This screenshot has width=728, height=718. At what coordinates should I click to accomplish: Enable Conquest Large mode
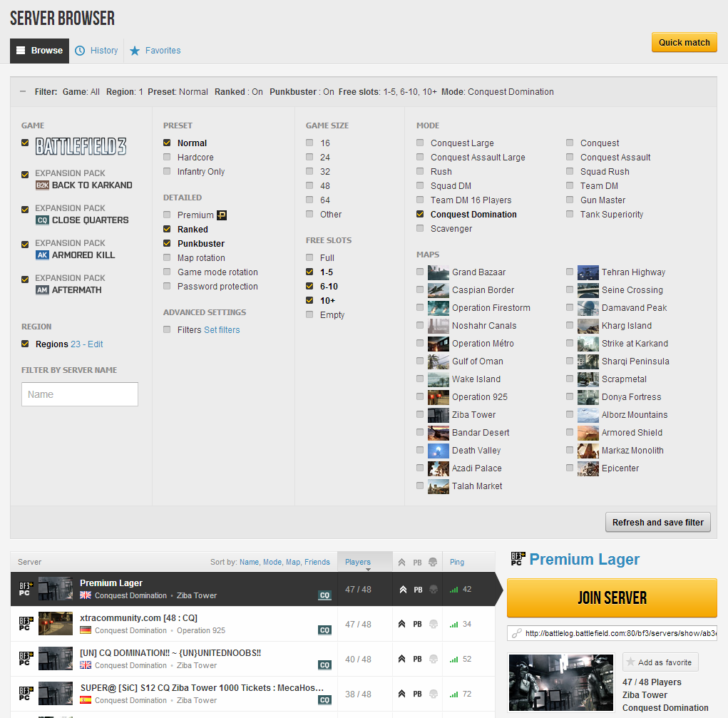click(x=420, y=143)
